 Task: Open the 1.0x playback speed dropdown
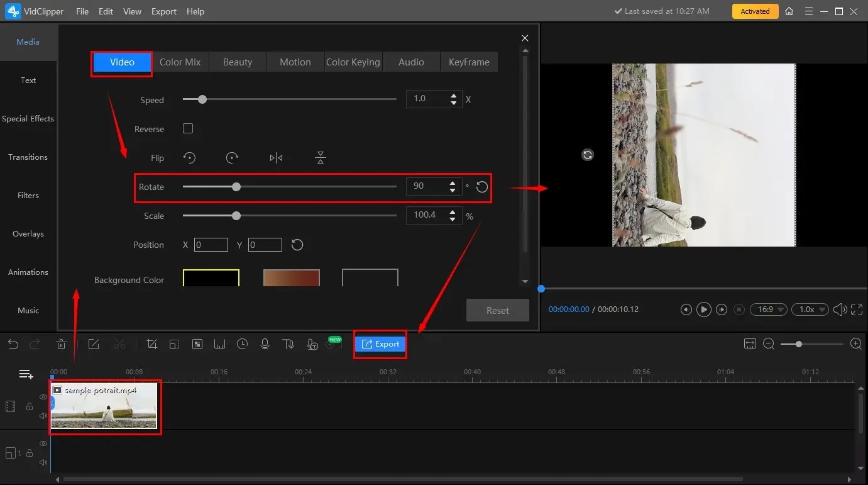810,309
